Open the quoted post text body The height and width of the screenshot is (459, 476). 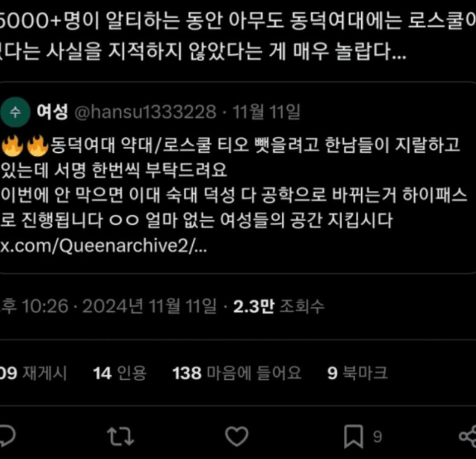[233, 183]
